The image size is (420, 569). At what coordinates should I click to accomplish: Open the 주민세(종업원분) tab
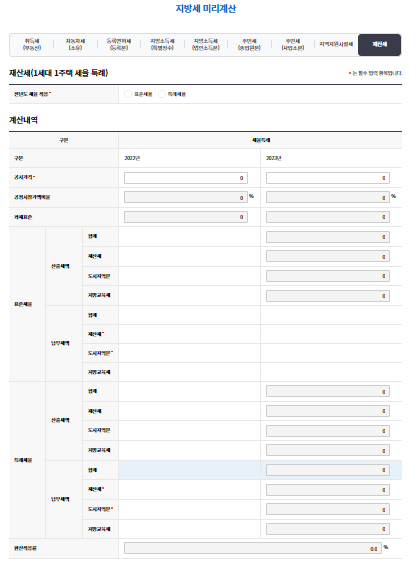pyautogui.click(x=249, y=45)
